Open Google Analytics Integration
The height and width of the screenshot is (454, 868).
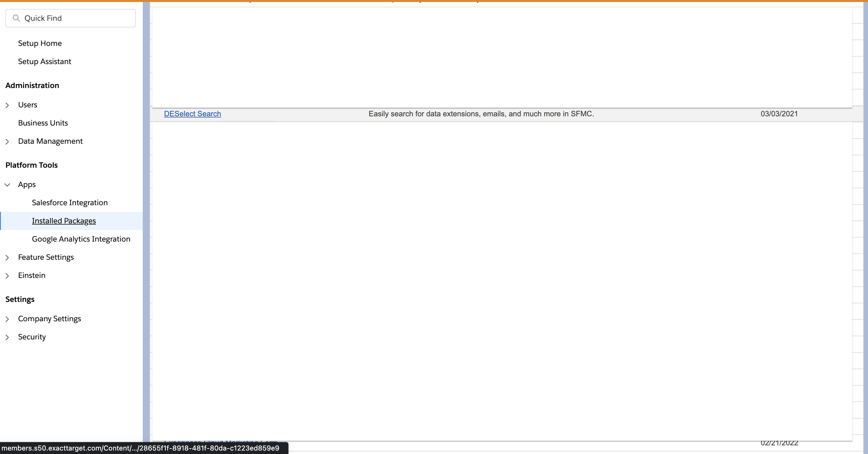click(x=81, y=239)
